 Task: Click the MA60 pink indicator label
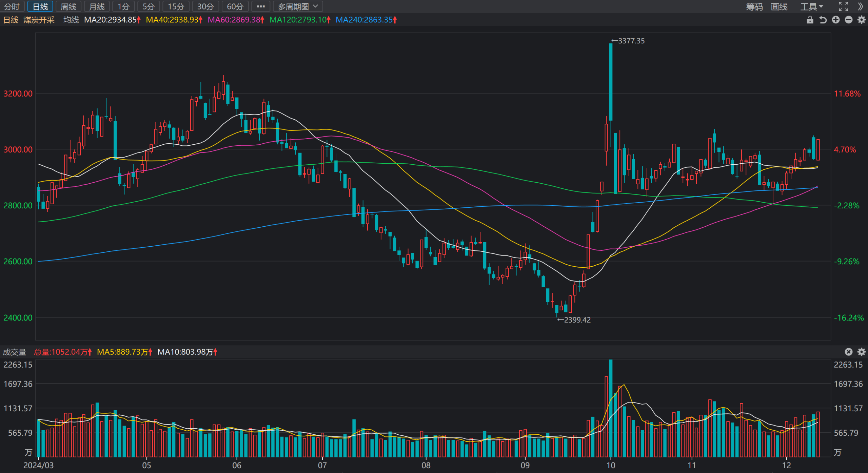(x=236, y=20)
